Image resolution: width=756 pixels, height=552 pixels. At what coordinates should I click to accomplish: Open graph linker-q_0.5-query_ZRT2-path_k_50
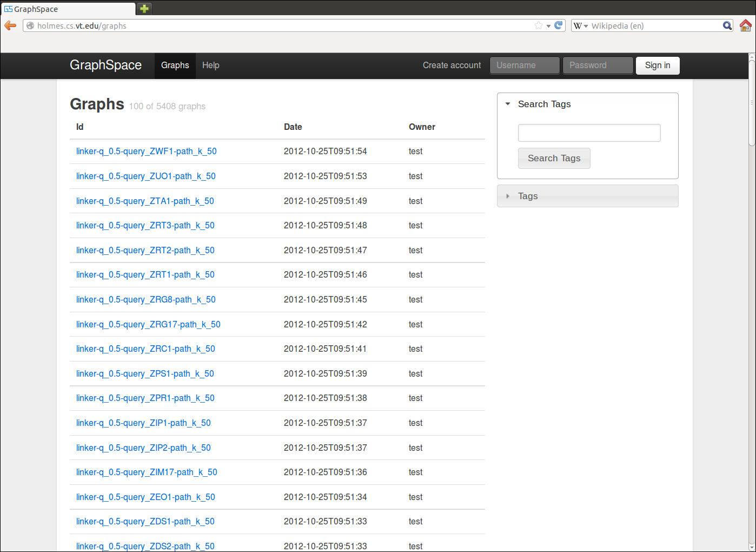coord(145,251)
